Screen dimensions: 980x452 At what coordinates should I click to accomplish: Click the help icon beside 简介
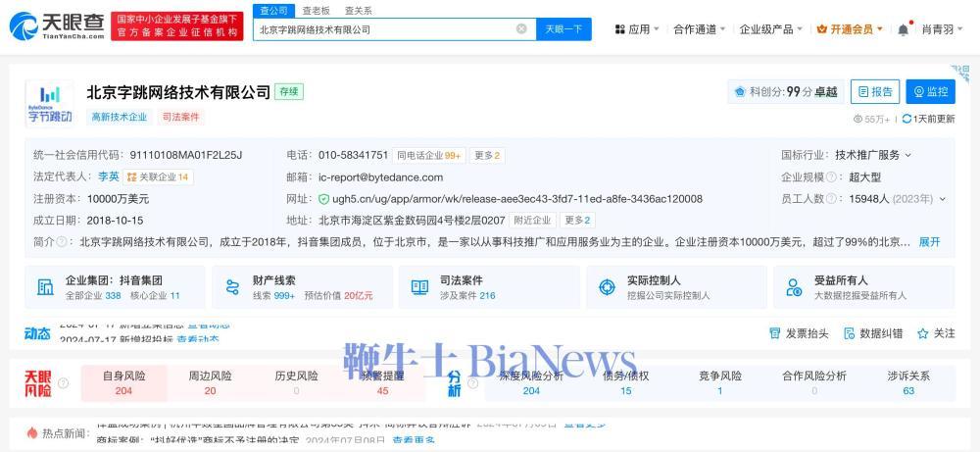[x=61, y=242]
